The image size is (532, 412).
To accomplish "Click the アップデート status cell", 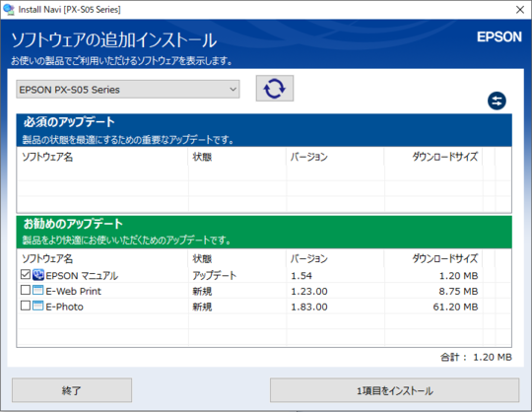I will coord(215,275).
